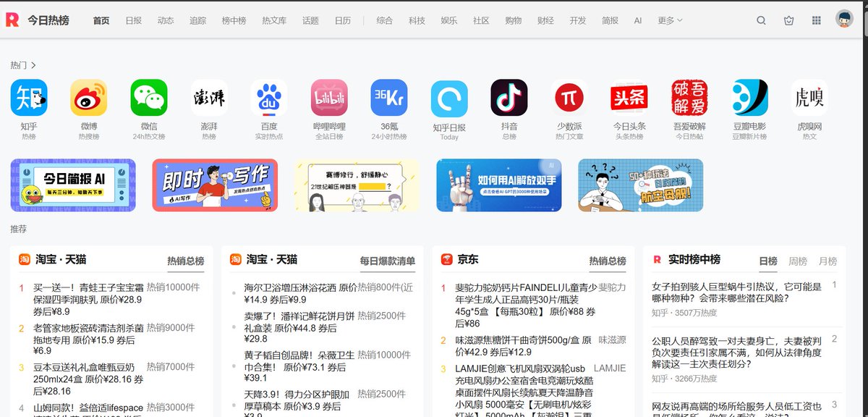Open the 巨型蜗牛 Zhihu question

[736, 292]
